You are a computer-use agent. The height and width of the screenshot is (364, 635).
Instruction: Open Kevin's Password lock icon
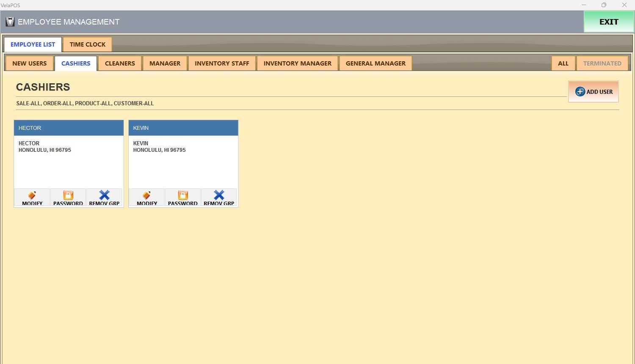point(183,195)
